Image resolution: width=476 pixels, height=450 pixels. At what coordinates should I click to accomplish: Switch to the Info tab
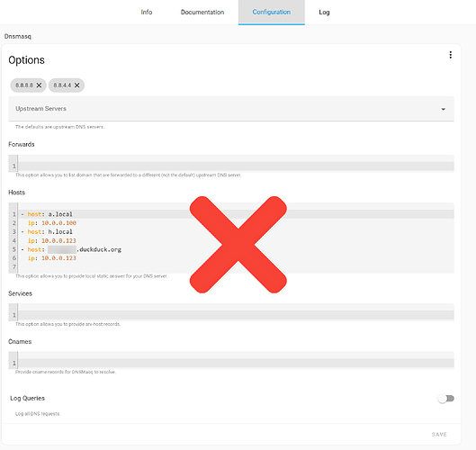coord(147,12)
